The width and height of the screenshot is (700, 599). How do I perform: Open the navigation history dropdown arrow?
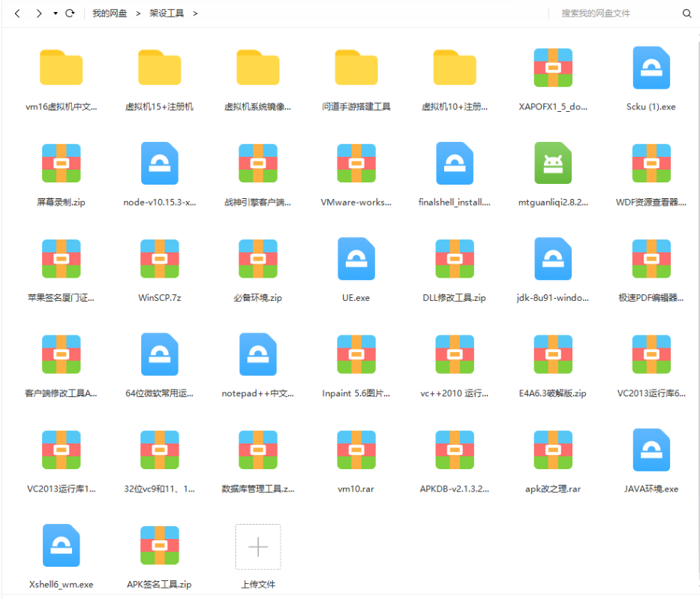tap(56, 14)
